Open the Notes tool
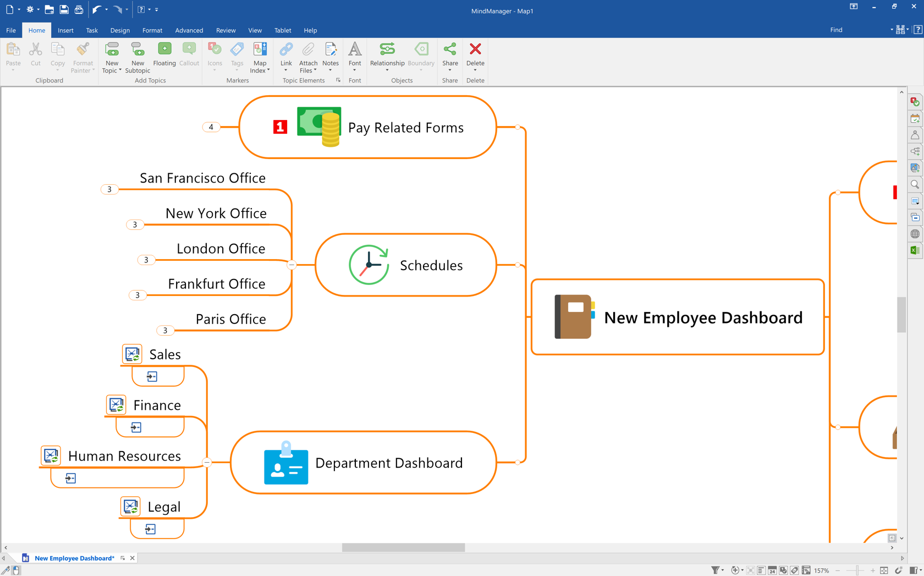 pos(330,54)
